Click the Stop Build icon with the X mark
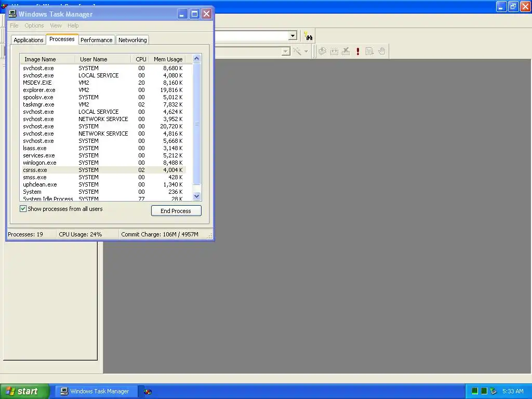This screenshot has width=532, height=399. [345, 51]
